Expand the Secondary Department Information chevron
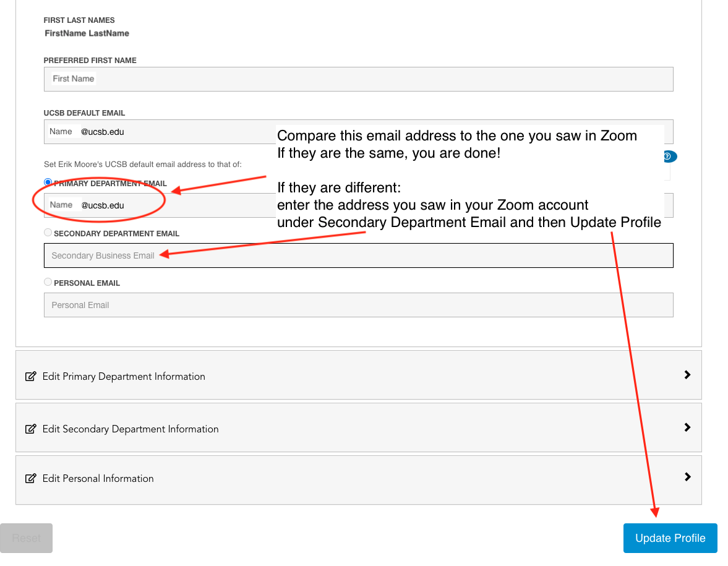728x566 pixels. pos(688,427)
